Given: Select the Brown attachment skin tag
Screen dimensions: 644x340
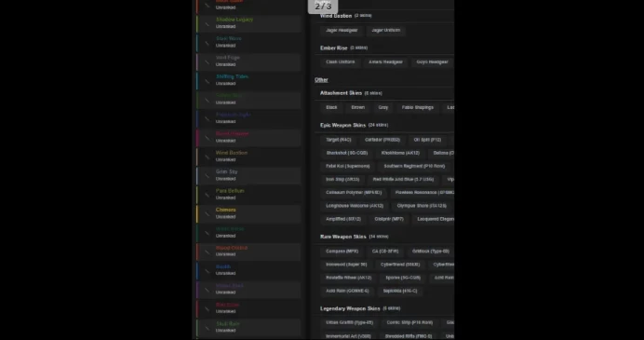Looking at the screenshot, I should coord(357,108).
